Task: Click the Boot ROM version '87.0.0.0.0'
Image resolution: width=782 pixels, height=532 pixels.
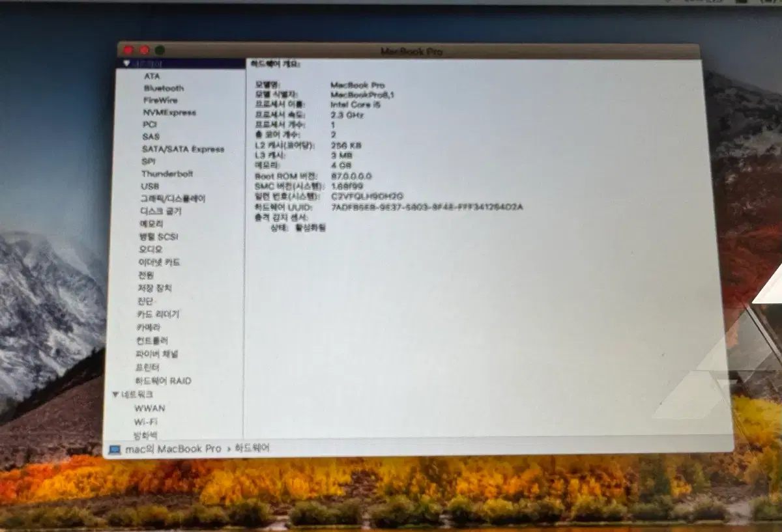Action: (x=351, y=176)
